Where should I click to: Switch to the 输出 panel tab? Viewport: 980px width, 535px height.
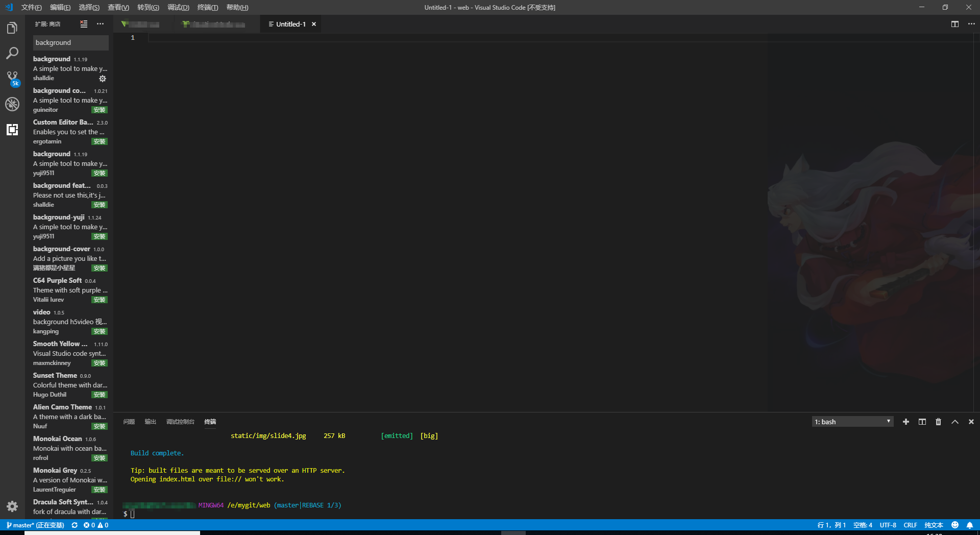coord(150,422)
